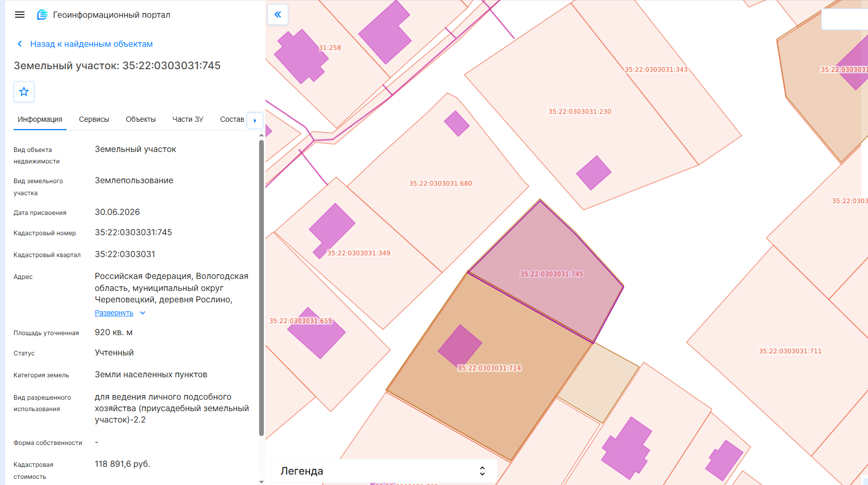Add parcel to favorites with star icon
Image resolution: width=868 pixels, height=485 pixels.
[x=24, y=92]
